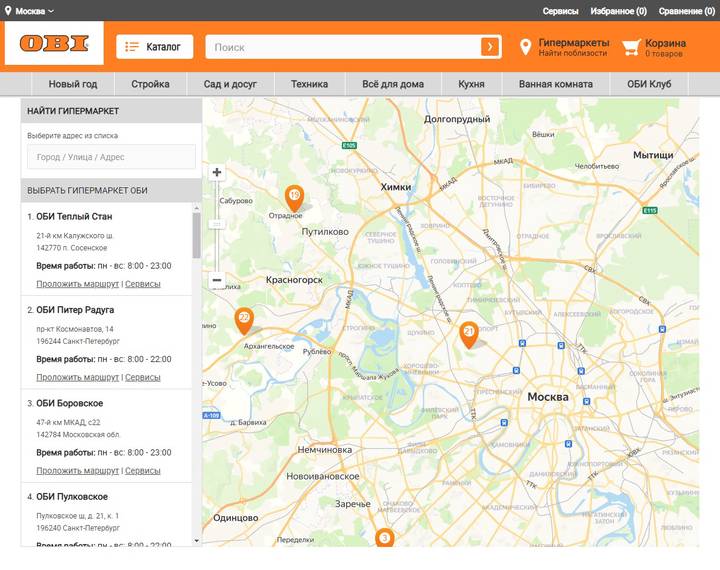720x570 pixels.
Task: Click the search submit arrow button
Action: (x=490, y=47)
